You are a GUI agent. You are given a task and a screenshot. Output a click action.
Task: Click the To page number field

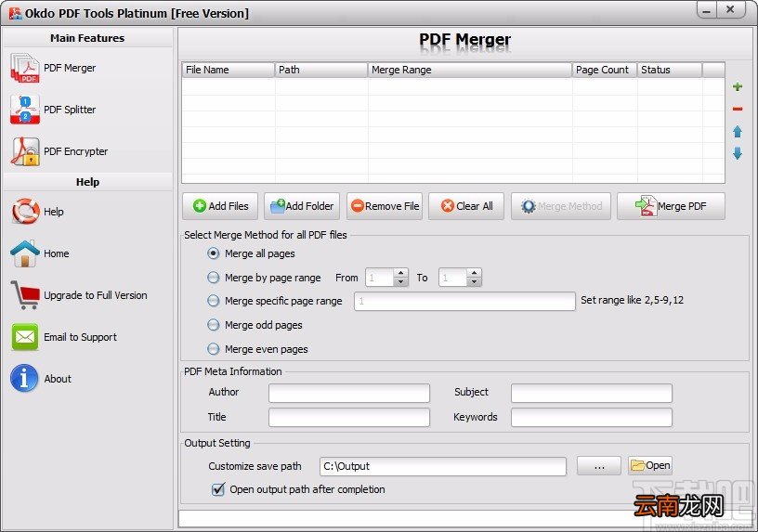tap(453, 278)
